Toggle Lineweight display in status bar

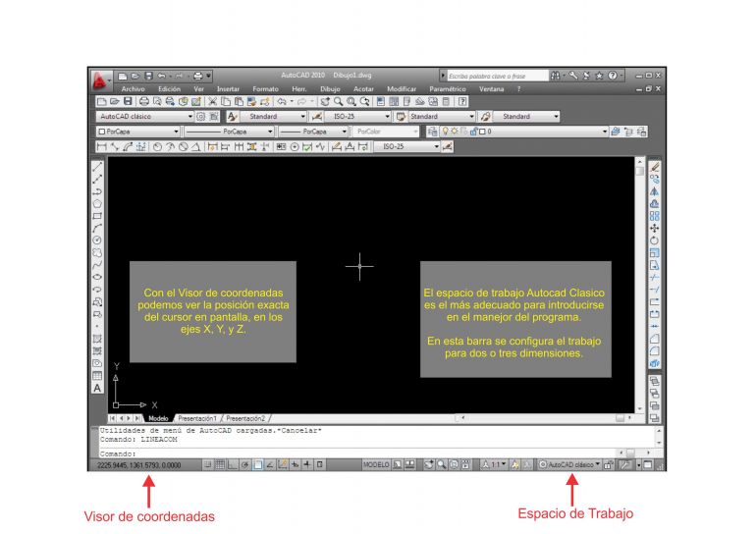tap(307, 464)
